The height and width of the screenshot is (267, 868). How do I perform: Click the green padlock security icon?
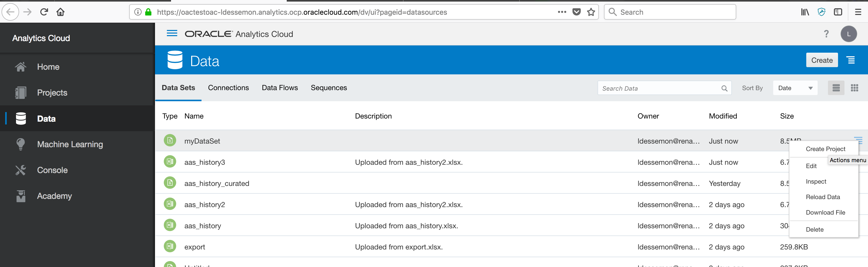(x=148, y=12)
